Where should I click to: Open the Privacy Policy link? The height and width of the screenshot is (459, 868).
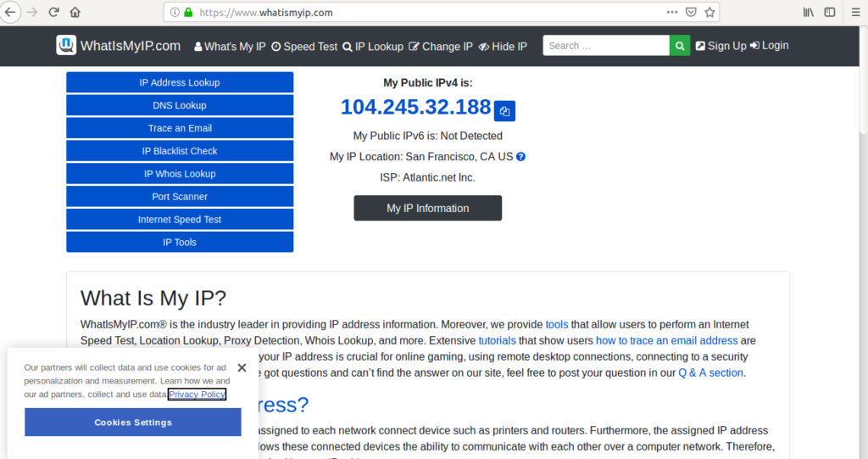coord(197,395)
